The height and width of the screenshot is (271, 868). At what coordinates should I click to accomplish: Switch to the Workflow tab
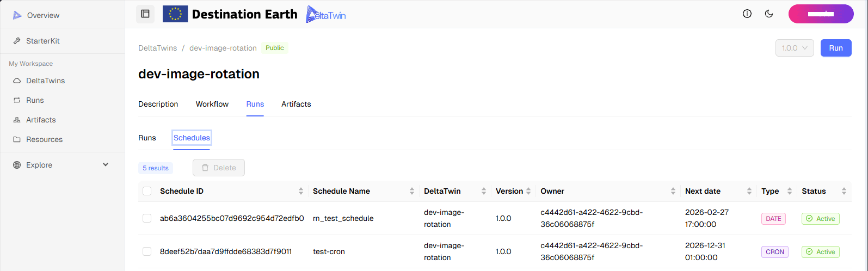(x=212, y=104)
